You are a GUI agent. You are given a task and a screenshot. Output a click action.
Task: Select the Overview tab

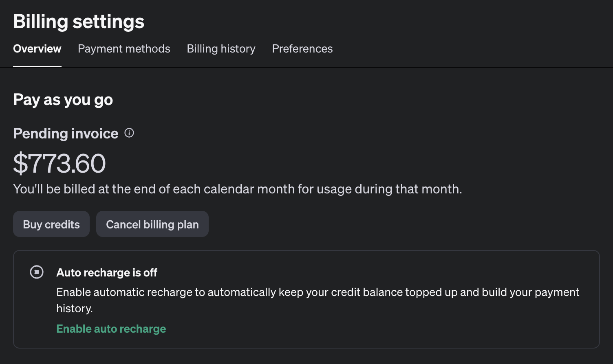37,49
